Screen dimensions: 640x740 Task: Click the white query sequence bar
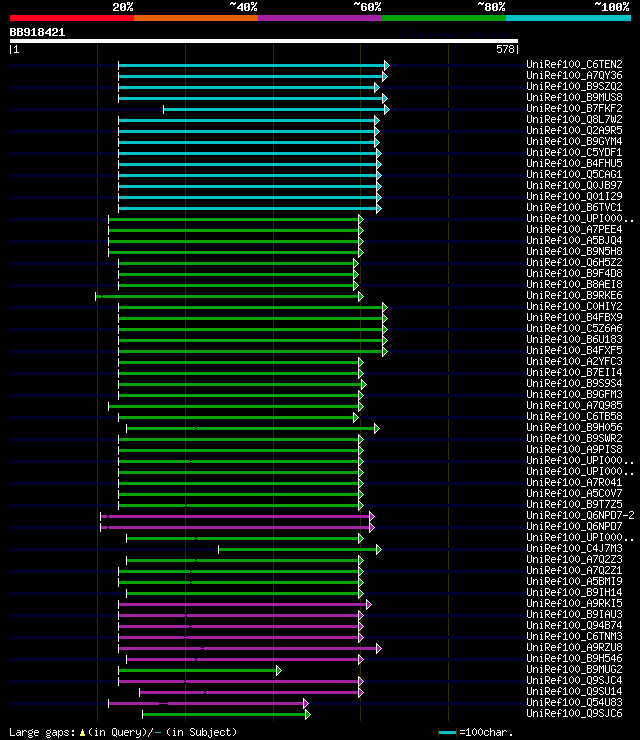(x=264, y=41)
